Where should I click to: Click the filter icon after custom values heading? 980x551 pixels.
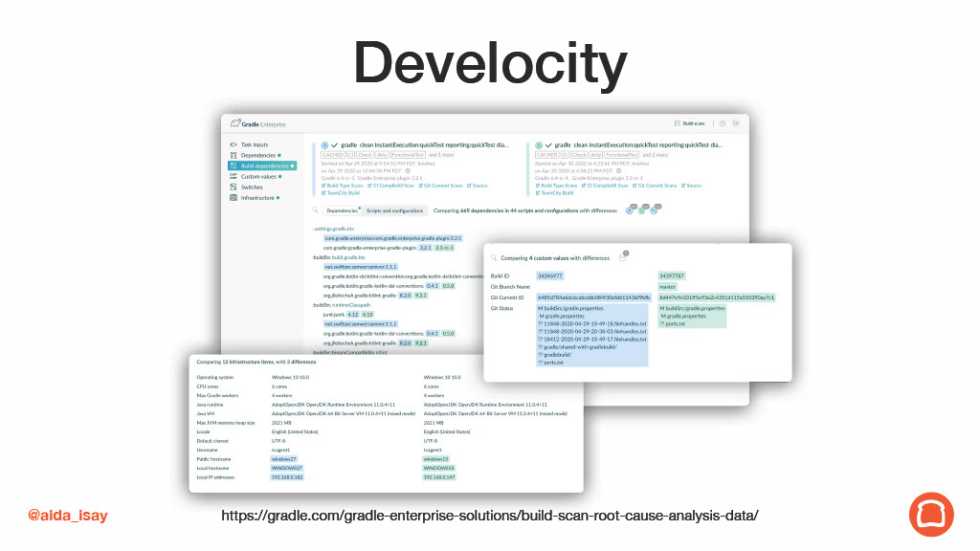pyautogui.click(x=622, y=256)
